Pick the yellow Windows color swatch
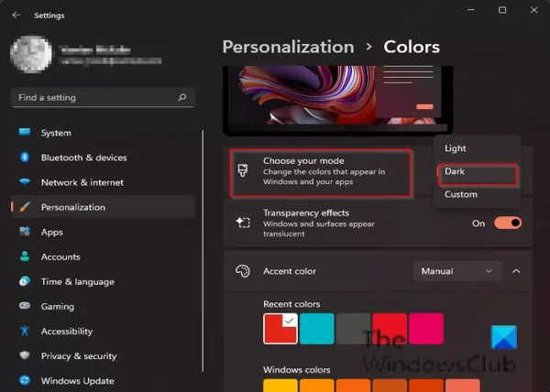This screenshot has height=392, width=550. coord(280,385)
